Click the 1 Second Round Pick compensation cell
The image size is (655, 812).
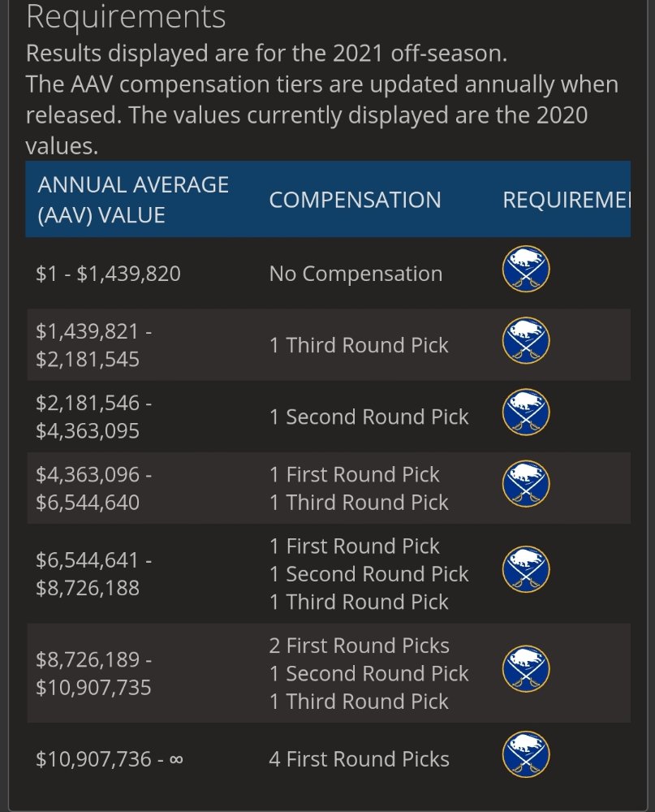[x=369, y=417]
